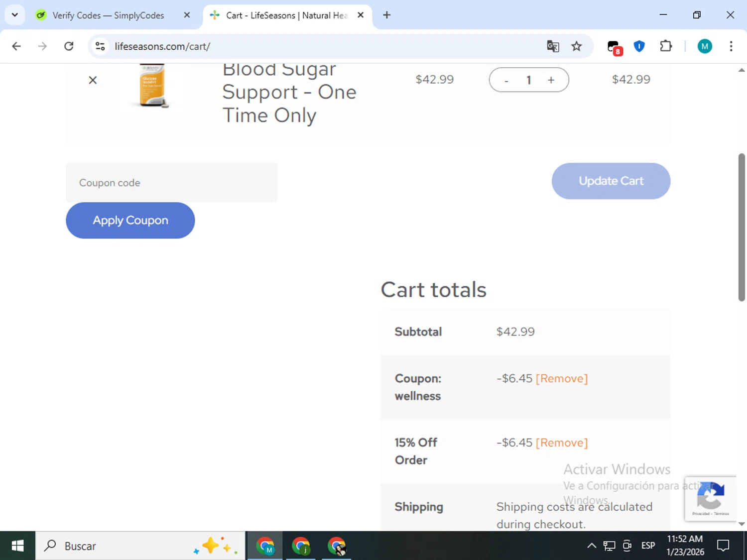Open the Chrome profile M avatar
This screenshot has width=747, height=560.
click(x=705, y=46)
